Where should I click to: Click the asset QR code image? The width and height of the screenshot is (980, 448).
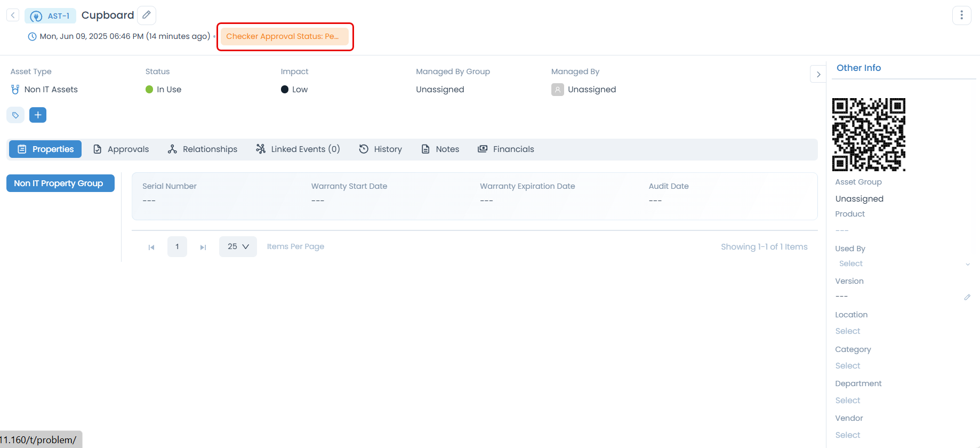(x=869, y=134)
